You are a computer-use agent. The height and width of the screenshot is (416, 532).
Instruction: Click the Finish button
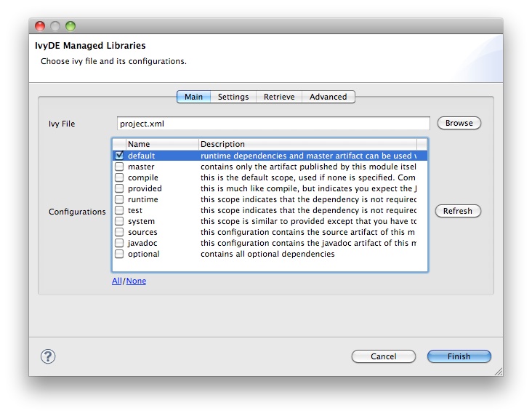tap(459, 356)
